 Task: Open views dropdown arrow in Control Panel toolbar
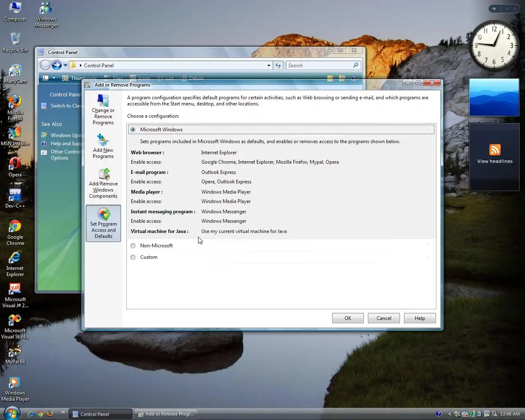click(x=54, y=78)
